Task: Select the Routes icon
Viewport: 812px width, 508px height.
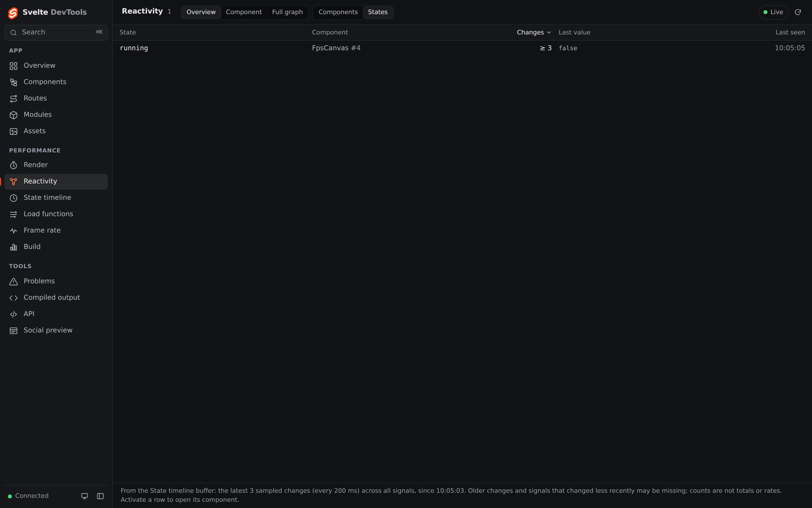Action: (14, 98)
